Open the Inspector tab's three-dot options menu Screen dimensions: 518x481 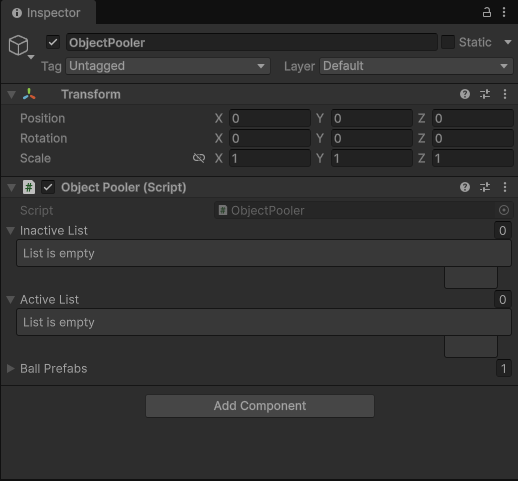(504, 13)
